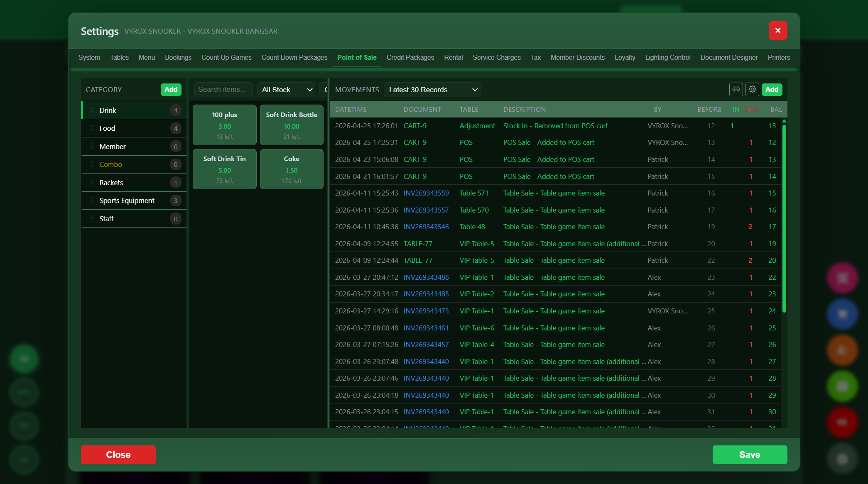Open Member Discounts tab
This screenshot has height=484, width=868.
coord(578,57)
